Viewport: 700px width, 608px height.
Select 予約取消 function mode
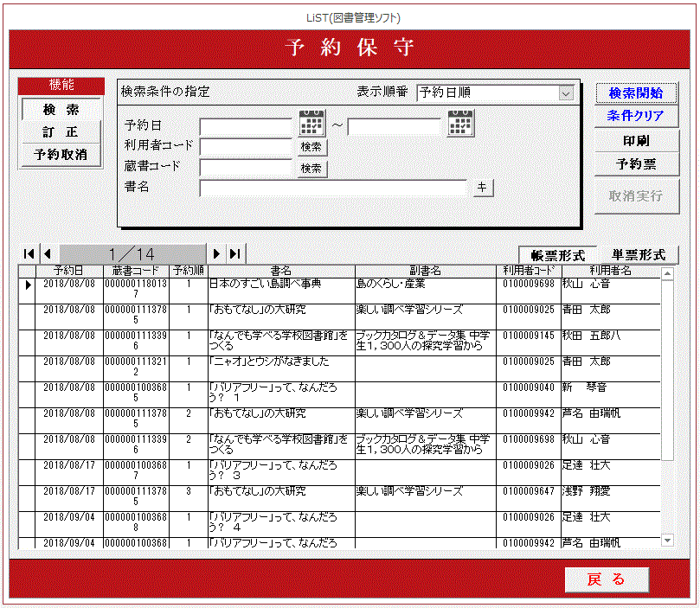(61, 155)
